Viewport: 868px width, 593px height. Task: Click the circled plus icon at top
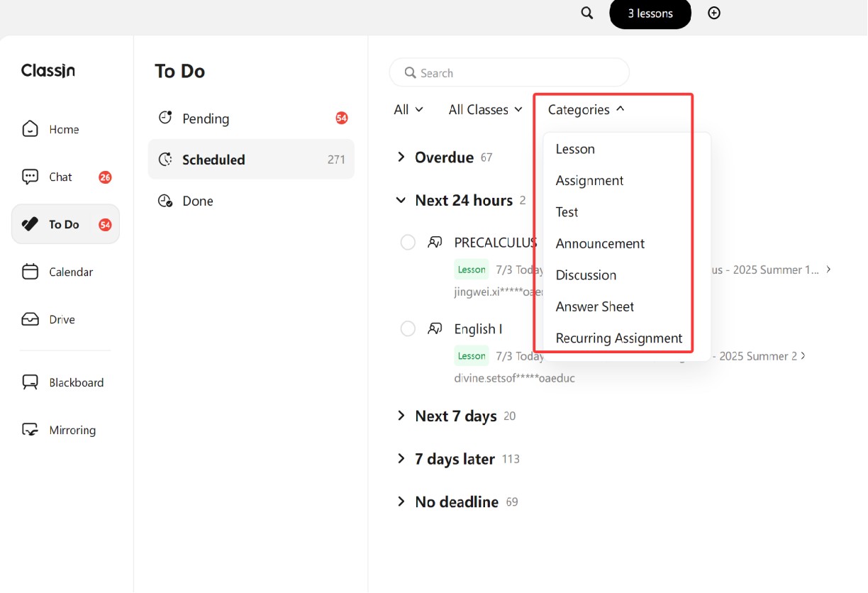tap(714, 13)
